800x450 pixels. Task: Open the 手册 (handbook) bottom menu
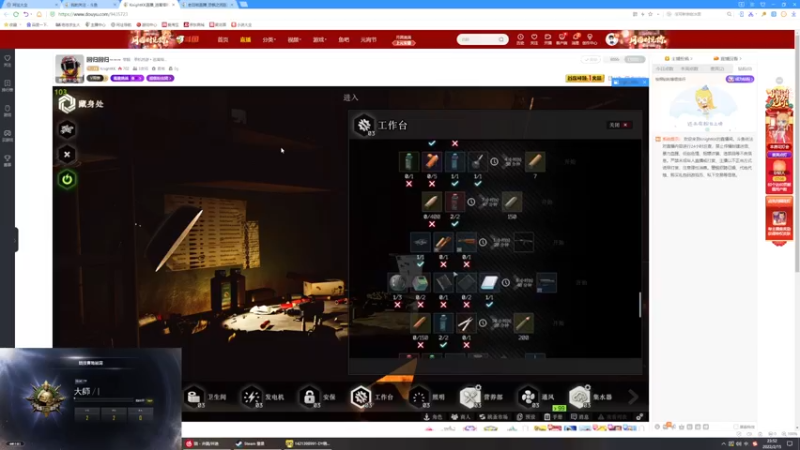[x=554, y=417]
